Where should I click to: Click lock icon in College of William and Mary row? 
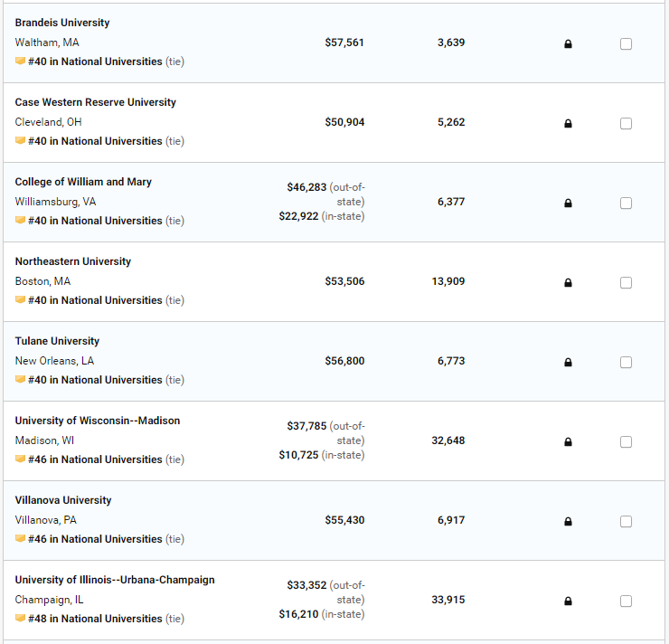pyautogui.click(x=568, y=204)
